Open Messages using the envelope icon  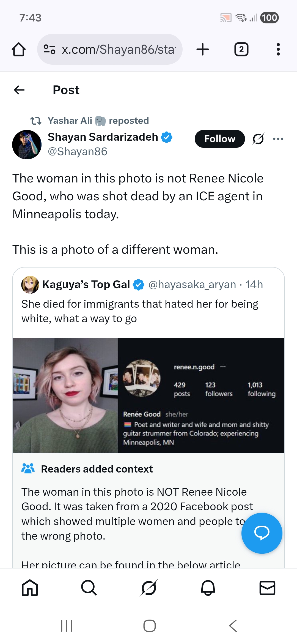[267, 588]
